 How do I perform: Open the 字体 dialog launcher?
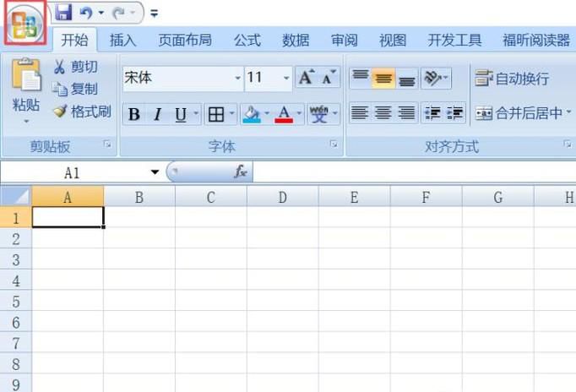tap(334, 144)
